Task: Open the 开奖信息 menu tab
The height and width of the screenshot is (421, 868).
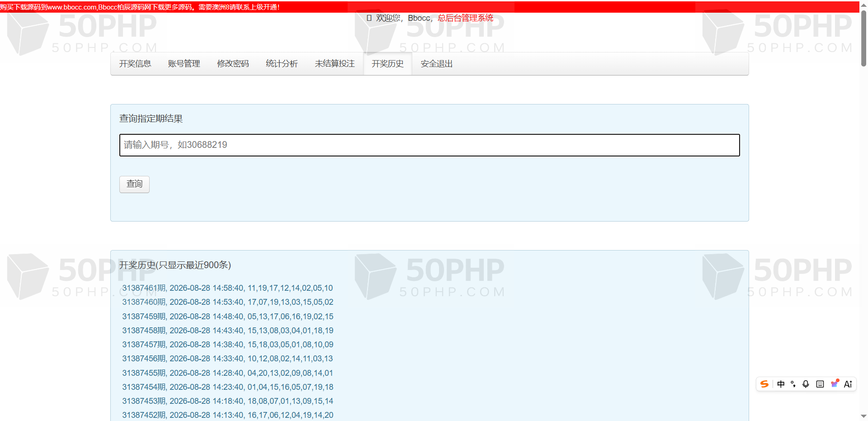Action: coord(135,64)
